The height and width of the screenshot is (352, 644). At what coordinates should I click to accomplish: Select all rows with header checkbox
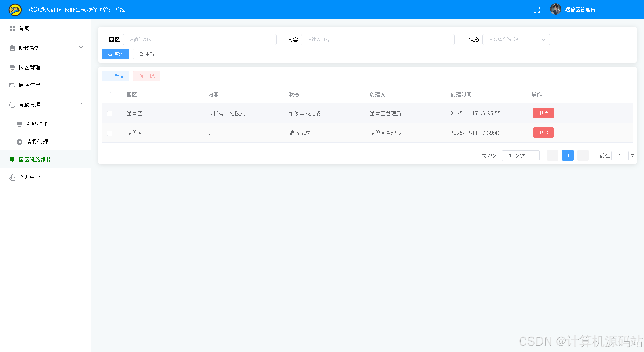coord(108,95)
